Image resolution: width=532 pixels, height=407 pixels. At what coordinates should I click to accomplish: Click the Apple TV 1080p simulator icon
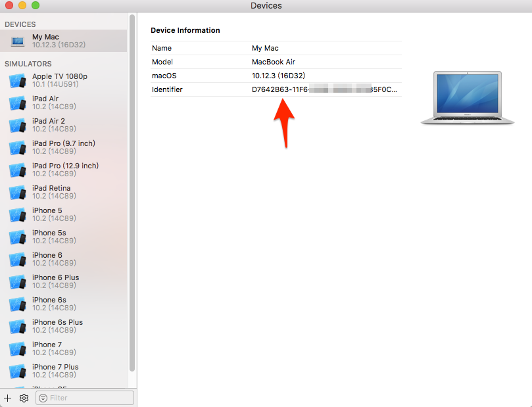[17, 81]
